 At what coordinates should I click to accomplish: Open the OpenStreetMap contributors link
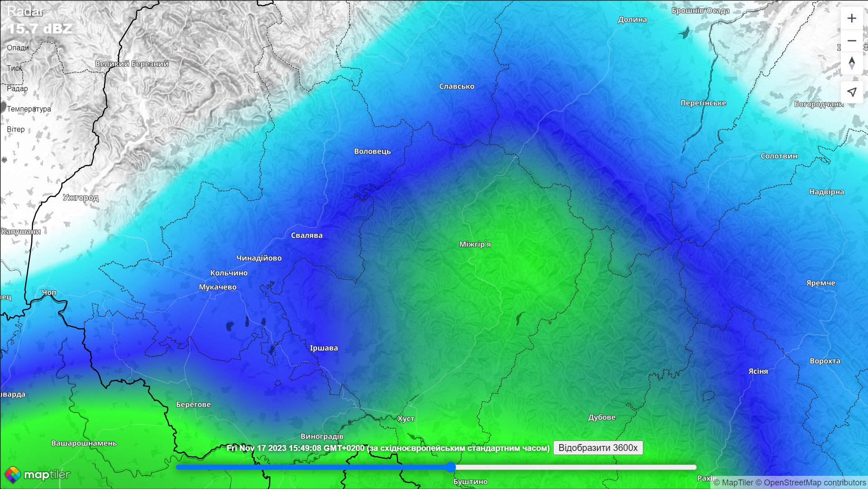tap(810, 483)
